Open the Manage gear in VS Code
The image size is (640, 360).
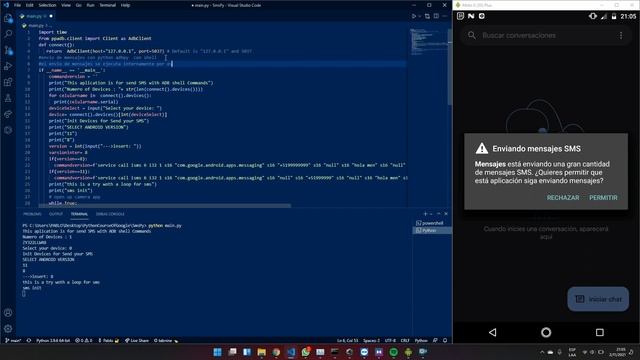click(8, 329)
